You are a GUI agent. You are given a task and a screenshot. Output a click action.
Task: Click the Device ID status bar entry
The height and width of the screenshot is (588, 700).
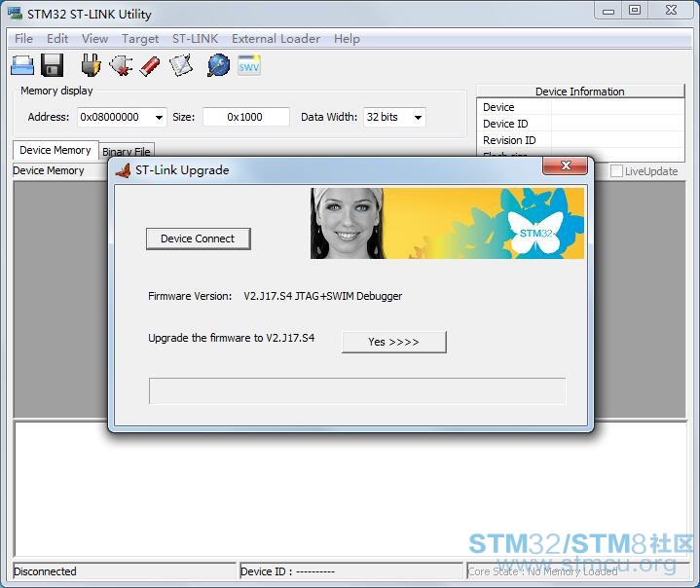point(350,571)
